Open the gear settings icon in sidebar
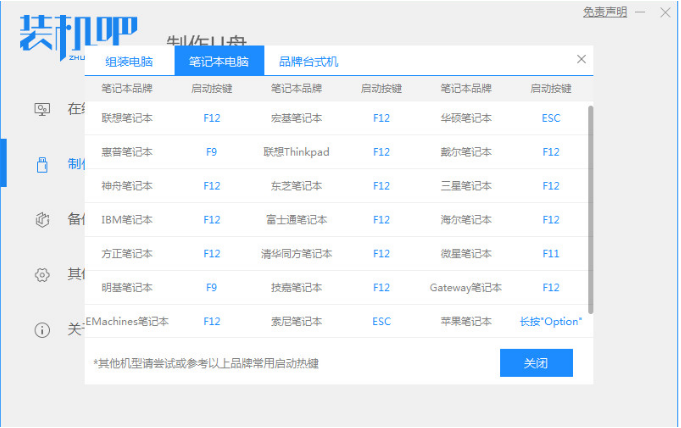 [x=42, y=274]
